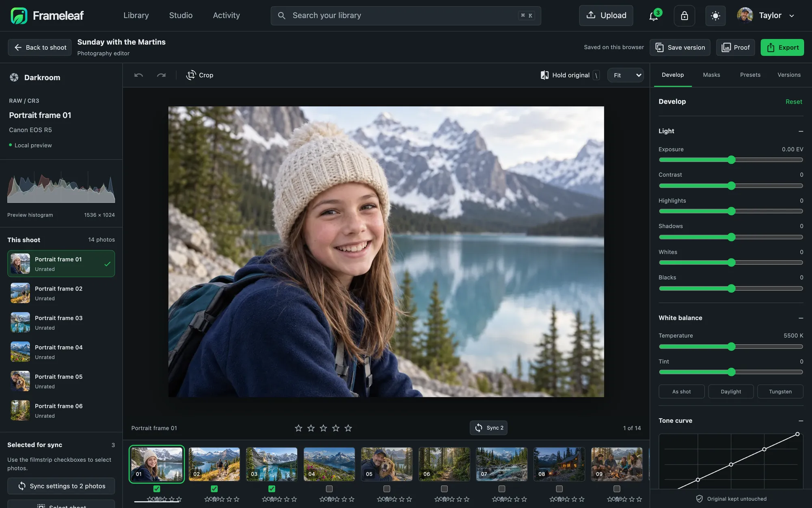This screenshot has width=812, height=508.
Task: Check the filmstrip checkbox under photo 04
Action: coord(329,488)
